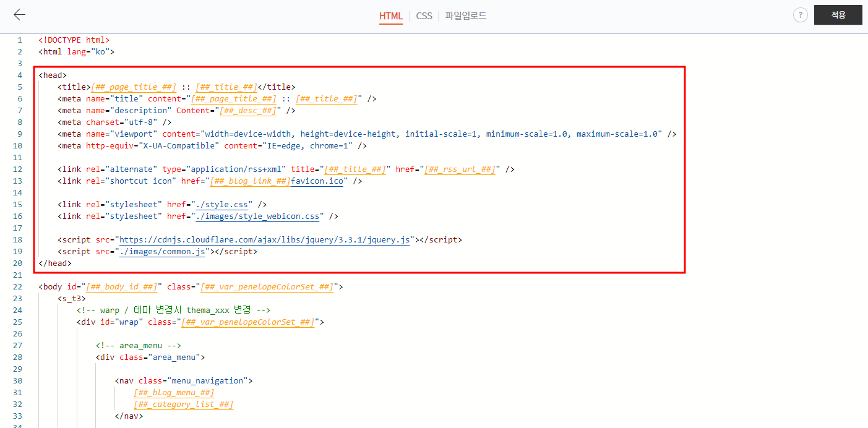Open help via question mark icon
Image resolution: width=868 pixels, height=428 pixels.
pyautogui.click(x=800, y=15)
